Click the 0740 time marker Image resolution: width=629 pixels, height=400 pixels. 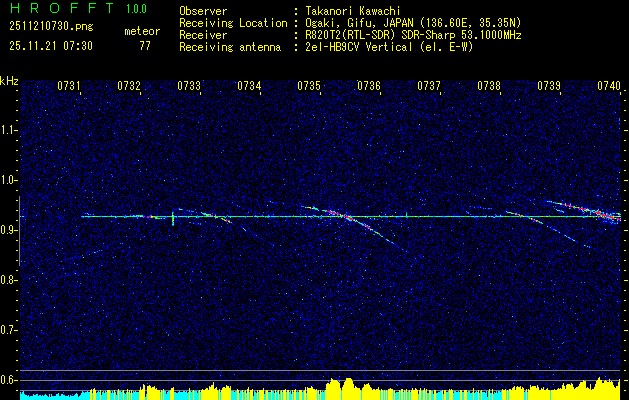coord(609,85)
